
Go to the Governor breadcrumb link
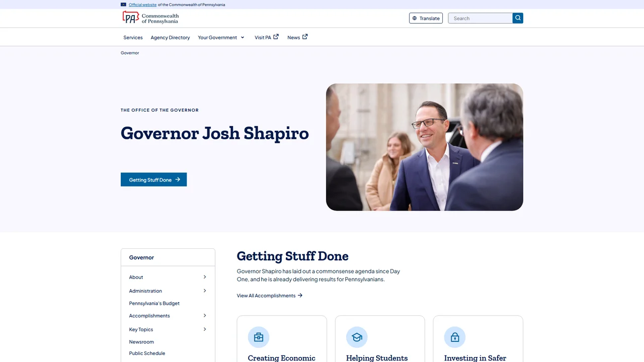point(130,53)
